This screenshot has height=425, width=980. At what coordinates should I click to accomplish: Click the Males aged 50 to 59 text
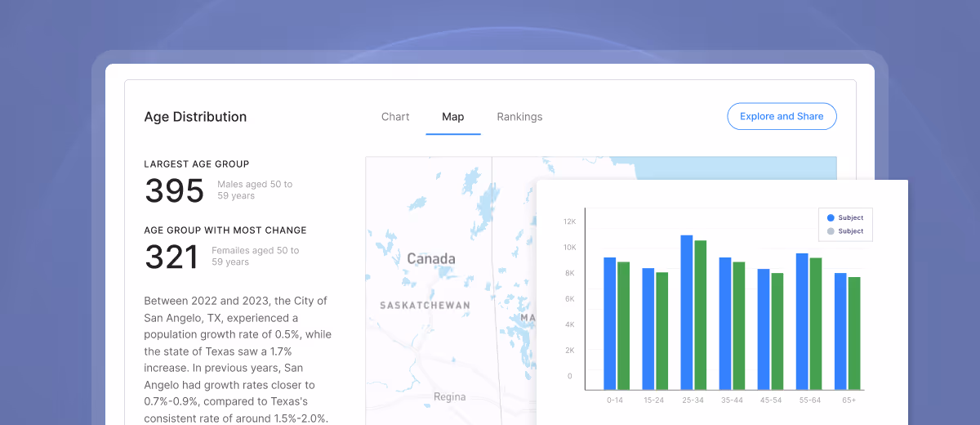[255, 190]
